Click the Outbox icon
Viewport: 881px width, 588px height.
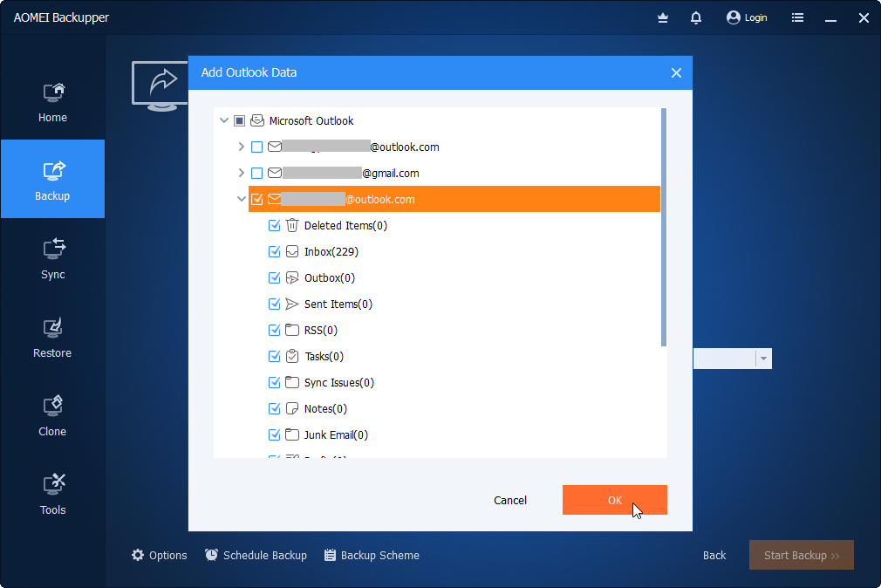tap(291, 277)
